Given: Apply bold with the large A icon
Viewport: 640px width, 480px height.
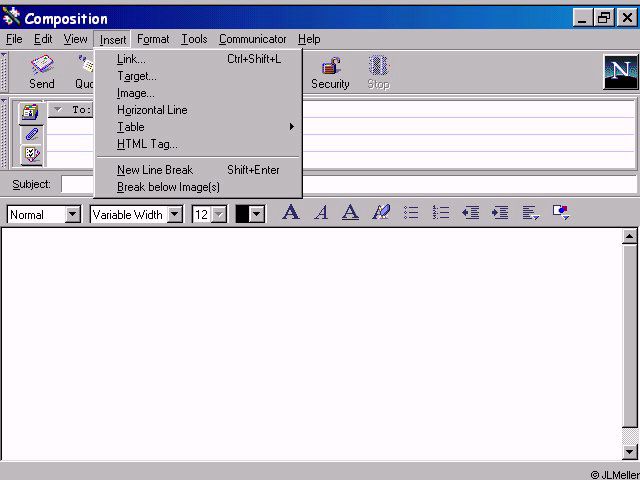Looking at the screenshot, I should tap(291, 213).
